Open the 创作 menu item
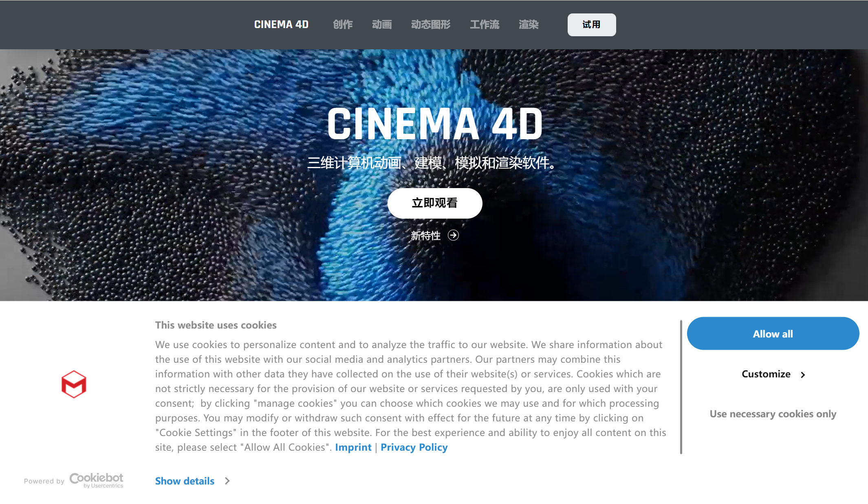 pos(343,24)
